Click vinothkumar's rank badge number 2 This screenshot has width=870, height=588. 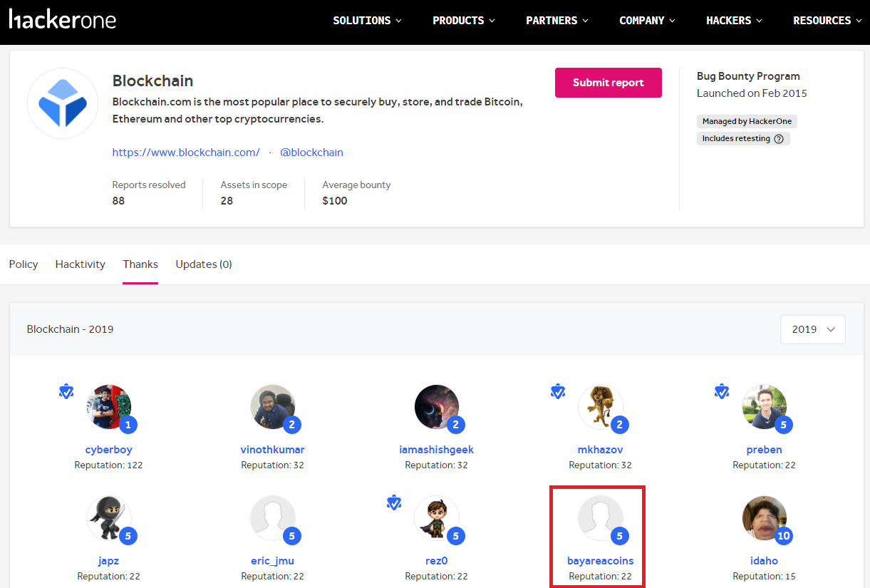292,425
